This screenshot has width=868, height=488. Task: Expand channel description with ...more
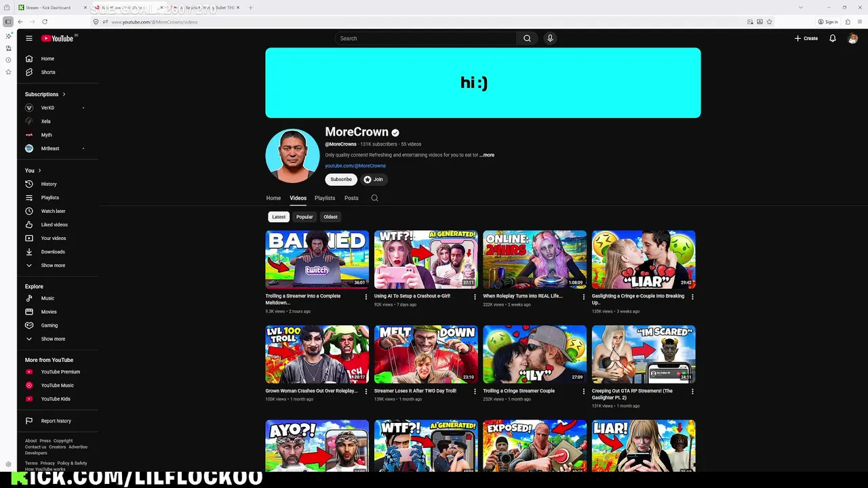[488, 155]
